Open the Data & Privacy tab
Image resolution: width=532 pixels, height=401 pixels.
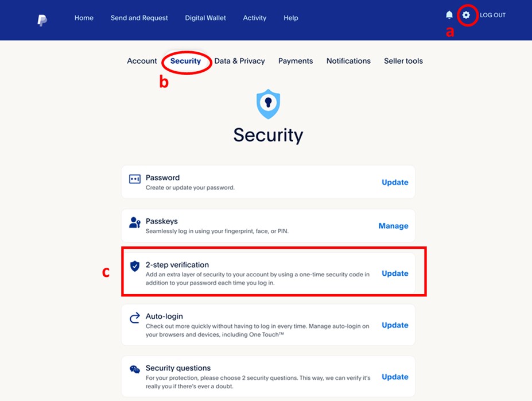(239, 61)
